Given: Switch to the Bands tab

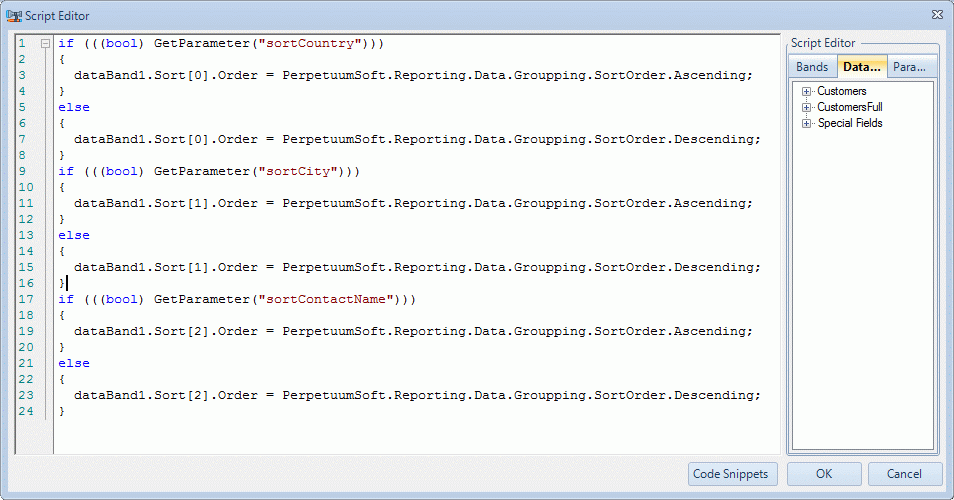Looking at the screenshot, I should pos(812,67).
